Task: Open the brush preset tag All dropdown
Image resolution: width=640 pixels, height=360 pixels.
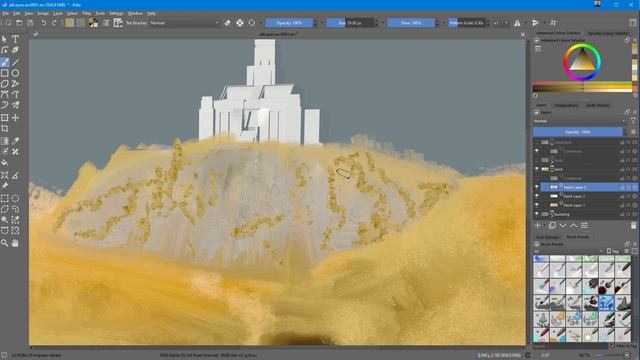Action: [568, 251]
